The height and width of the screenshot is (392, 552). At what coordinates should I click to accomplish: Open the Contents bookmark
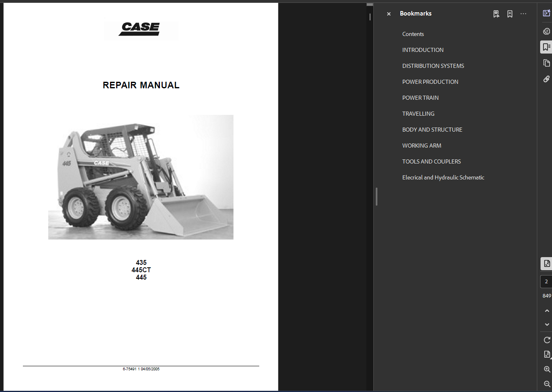click(x=413, y=34)
